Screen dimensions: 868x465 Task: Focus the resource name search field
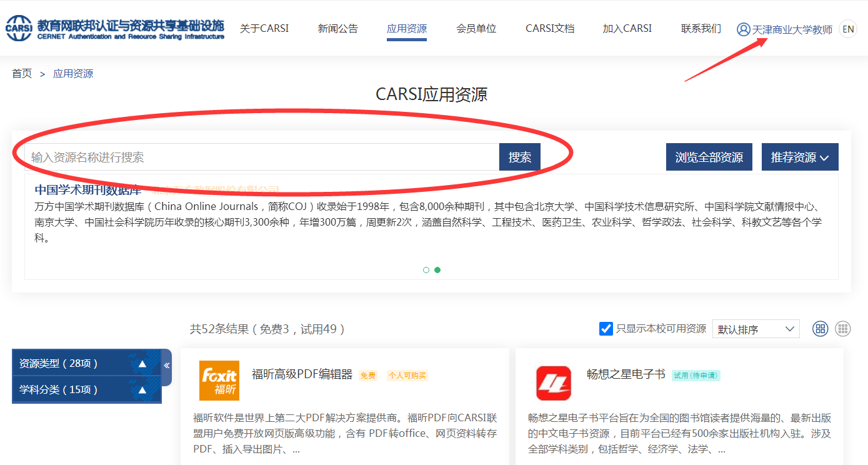261,157
